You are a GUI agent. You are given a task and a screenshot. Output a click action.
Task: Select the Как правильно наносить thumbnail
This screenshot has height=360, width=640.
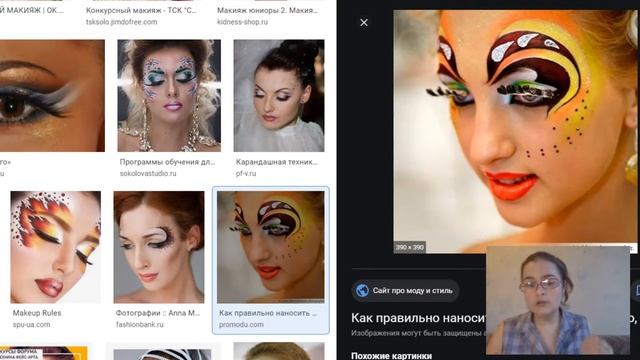tap(271, 247)
